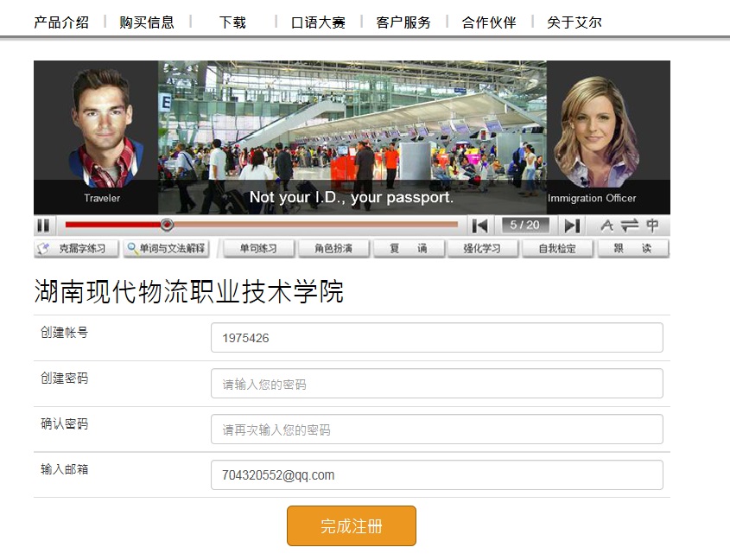Select 复诵 repeat mode
The width and height of the screenshot is (730, 560).
click(409, 248)
